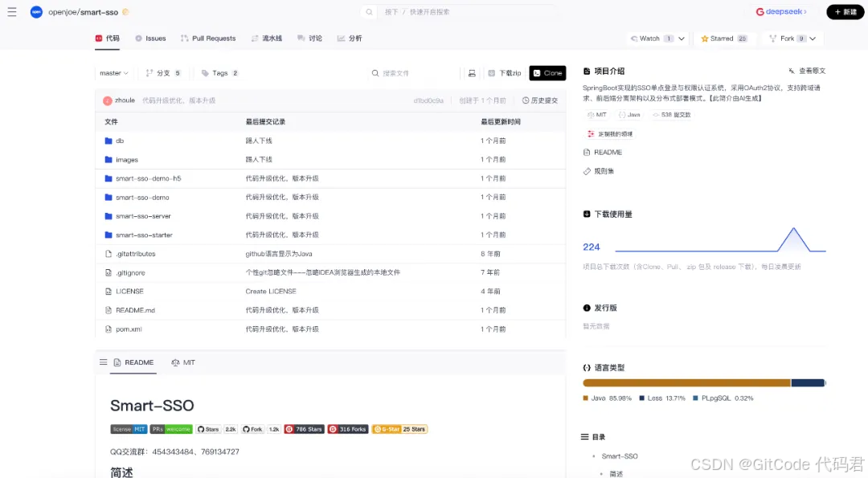The height and width of the screenshot is (478, 868).
Task: Click the 下载zip button
Action: pyautogui.click(x=504, y=73)
